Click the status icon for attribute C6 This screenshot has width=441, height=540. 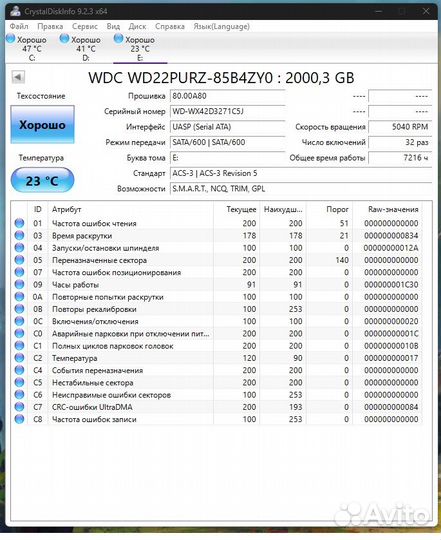19,395
